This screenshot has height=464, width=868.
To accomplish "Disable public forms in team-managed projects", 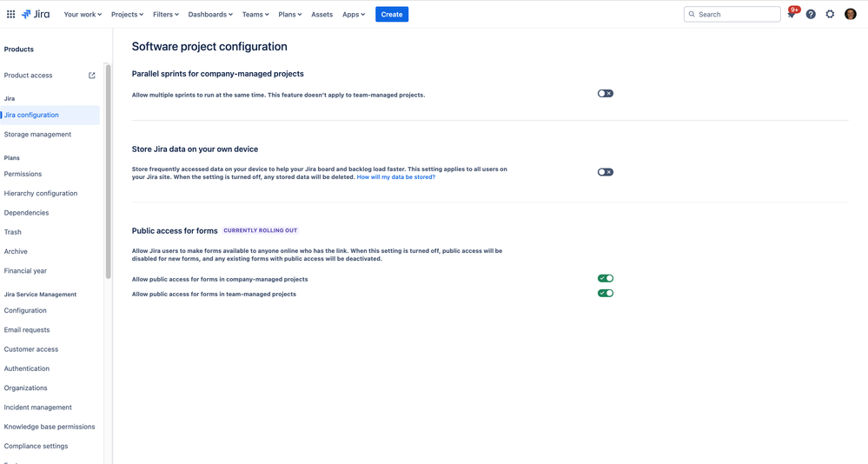I will pyautogui.click(x=605, y=294).
